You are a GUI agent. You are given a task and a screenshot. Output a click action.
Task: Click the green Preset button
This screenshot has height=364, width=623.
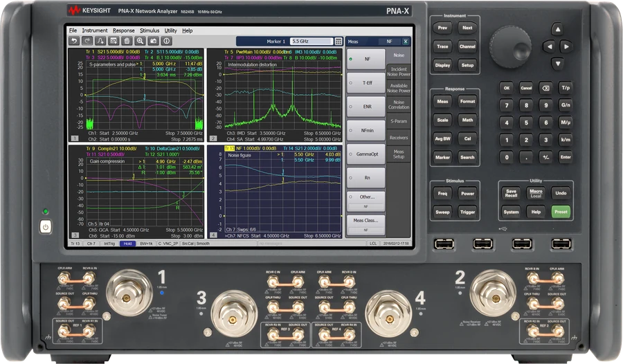tap(561, 212)
